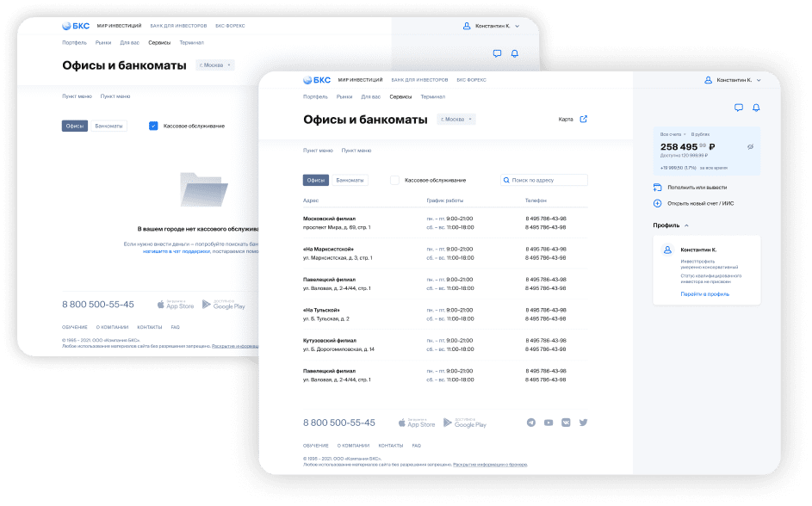Click Пополнить или вывести link
812x506 pixels.
(x=697, y=187)
